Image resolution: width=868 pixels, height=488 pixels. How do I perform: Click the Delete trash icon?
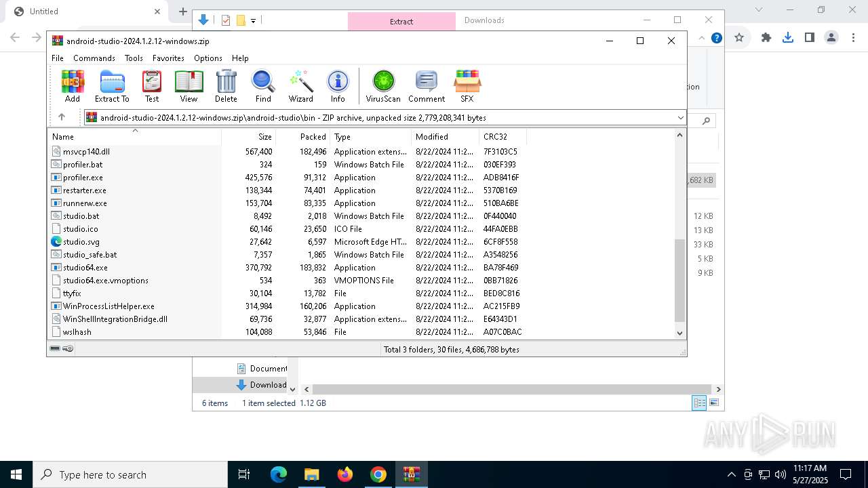pyautogui.click(x=226, y=86)
